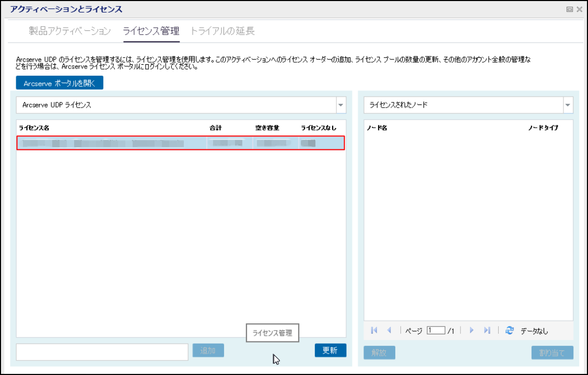Click the previous page arrow icon
588x375 pixels.
389,331
